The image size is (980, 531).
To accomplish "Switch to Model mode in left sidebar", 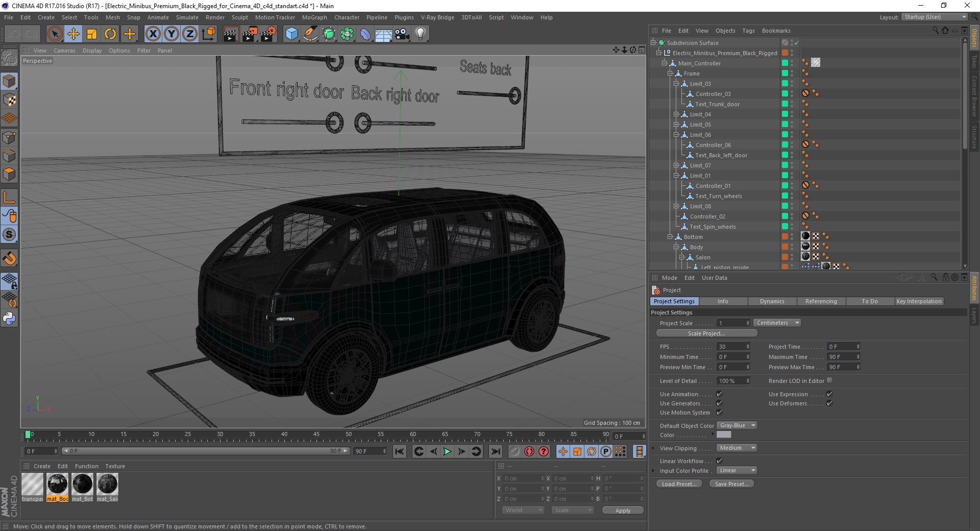I will pyautogui.click(x=9, y=81).
